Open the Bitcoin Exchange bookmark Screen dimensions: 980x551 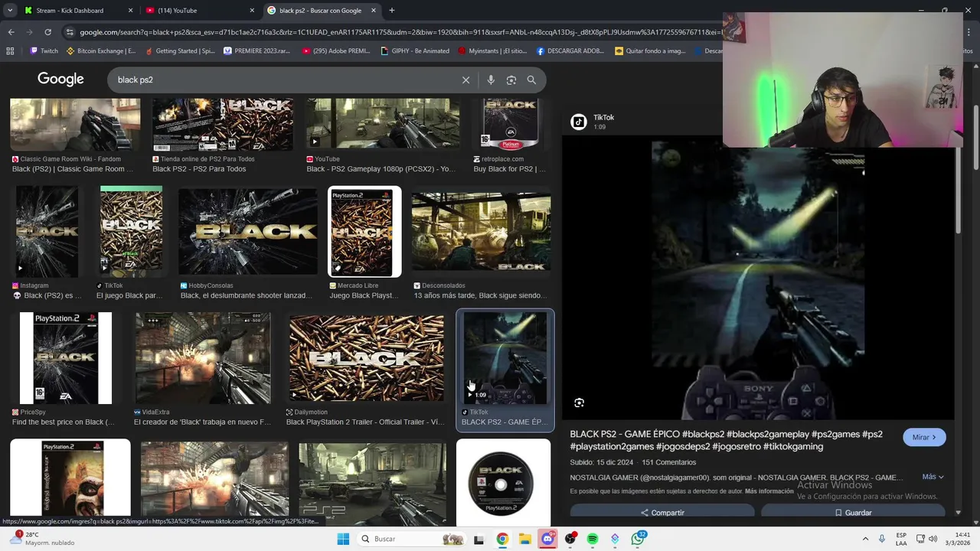(x=101, y=51)
